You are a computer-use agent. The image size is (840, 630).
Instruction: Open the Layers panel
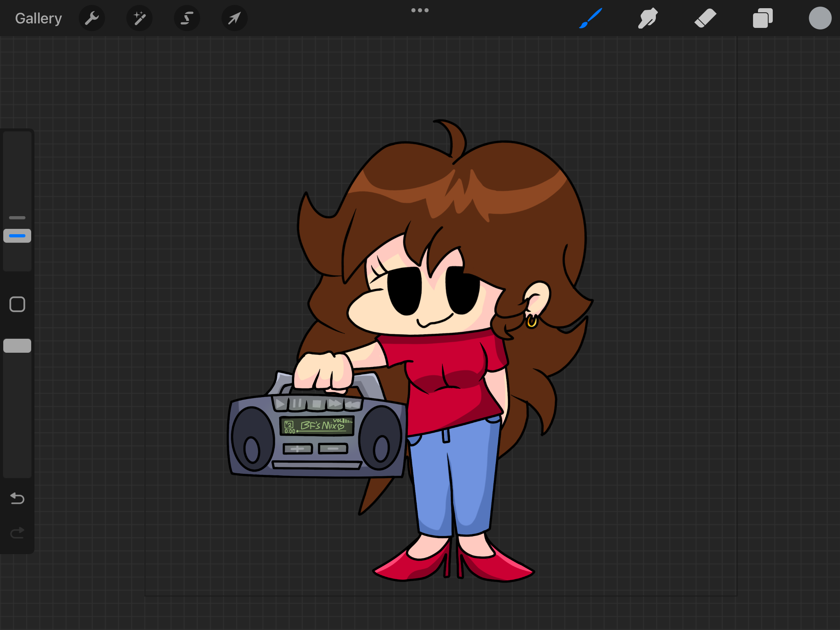tap(762, 18)
